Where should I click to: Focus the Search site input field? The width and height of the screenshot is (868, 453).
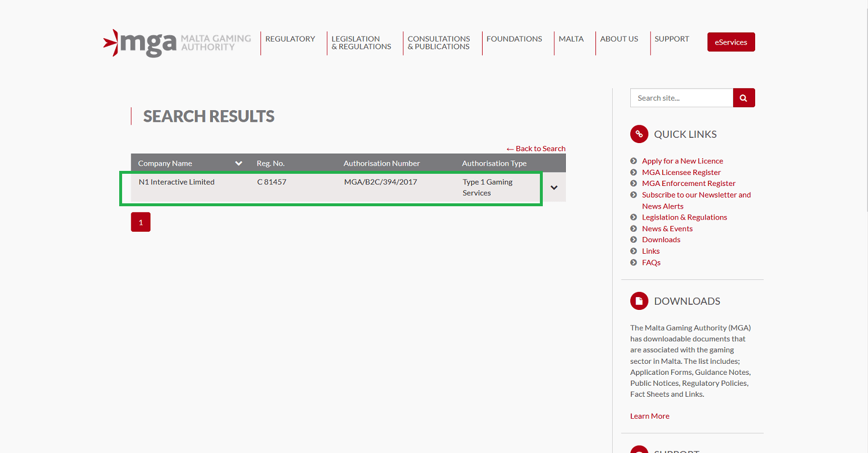[682, 98]
